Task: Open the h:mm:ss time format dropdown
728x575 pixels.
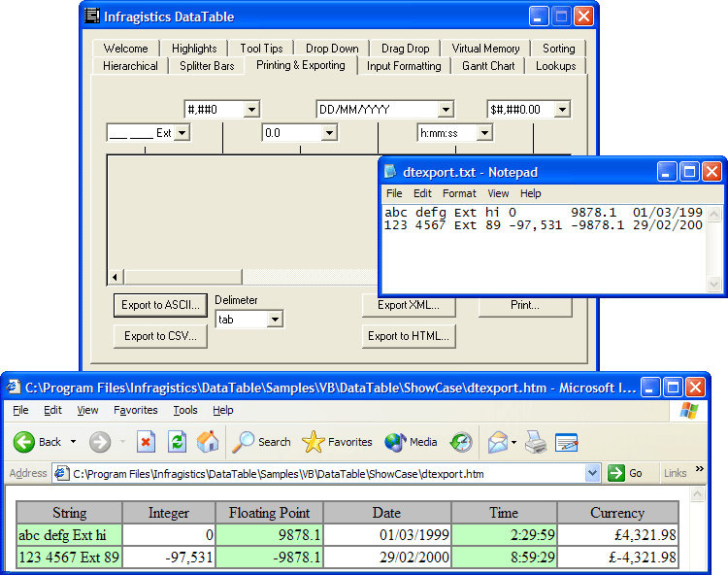Action: click(x=484, y=133)
